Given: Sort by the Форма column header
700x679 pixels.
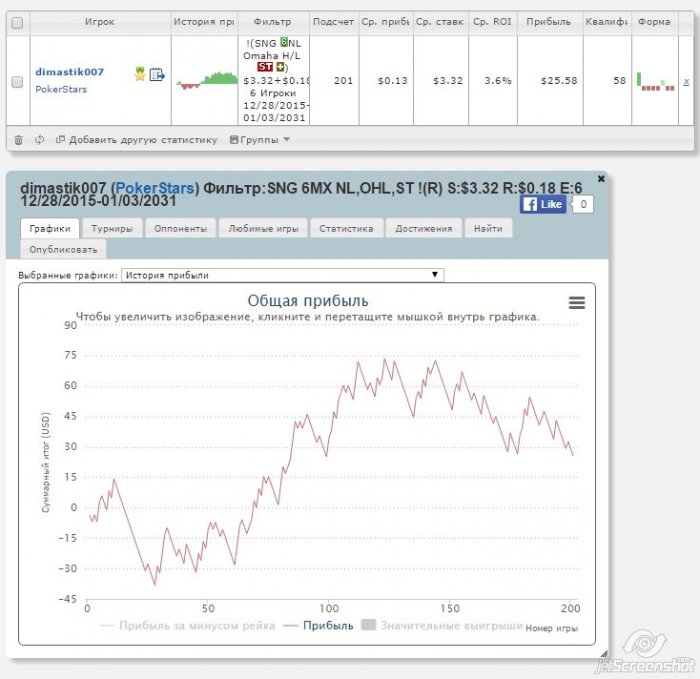Looking at the screenshot, I should (x=654, y=22).
